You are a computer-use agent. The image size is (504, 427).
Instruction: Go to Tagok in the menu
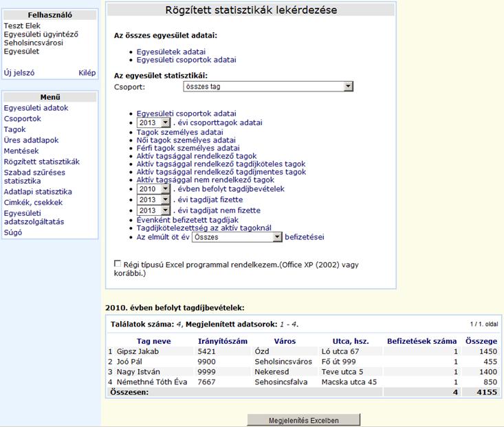(15, 129)
